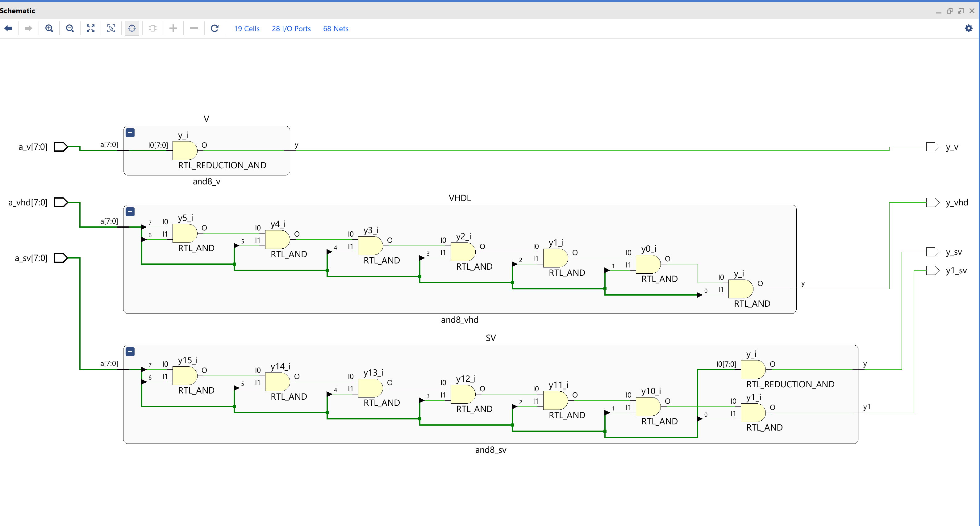Collapse the V and8_v block
The height and width of the screenshot is (526, 980).
tap(130, 133)
